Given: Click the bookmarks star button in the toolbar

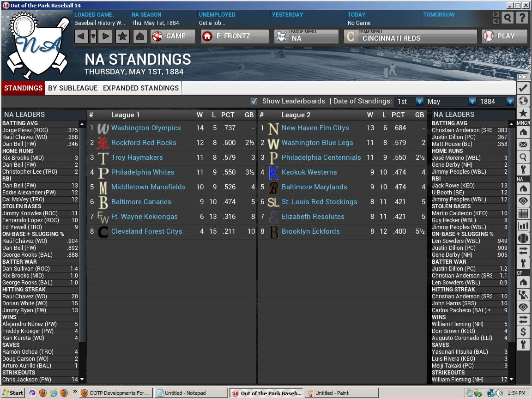Looking at the screenshot, I should click(122, 36).
